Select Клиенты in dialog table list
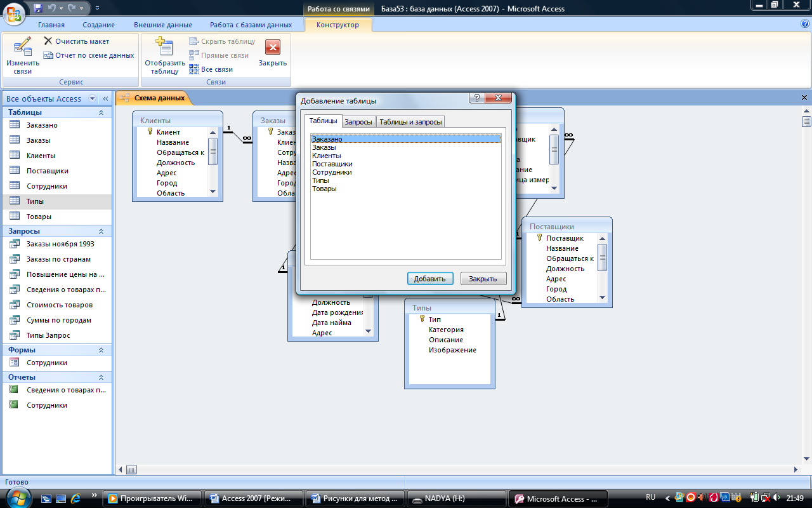Image resolution: width=812 pixels, height=508 pixels. (x=406, y=156)
